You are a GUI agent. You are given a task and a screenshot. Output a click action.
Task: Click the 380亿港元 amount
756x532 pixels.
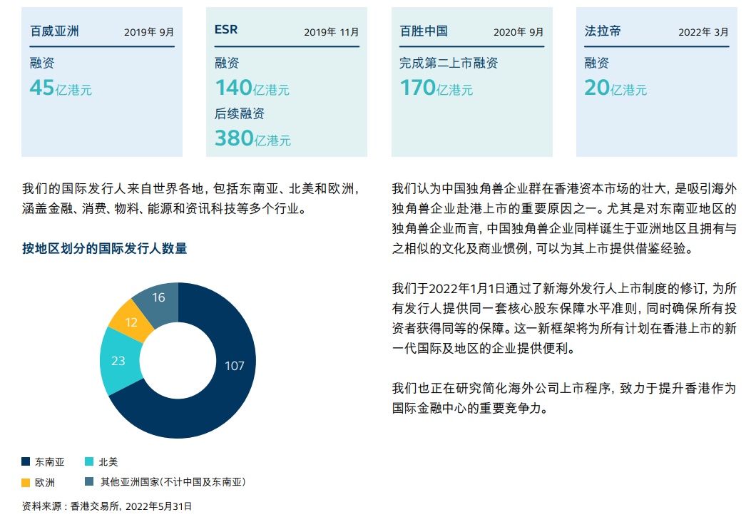tap(252, 138)
